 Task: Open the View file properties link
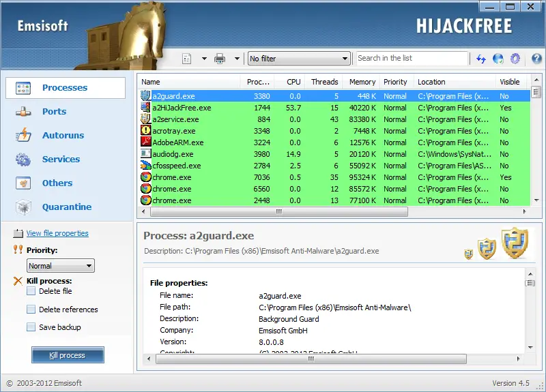click(x=57, y=233)
